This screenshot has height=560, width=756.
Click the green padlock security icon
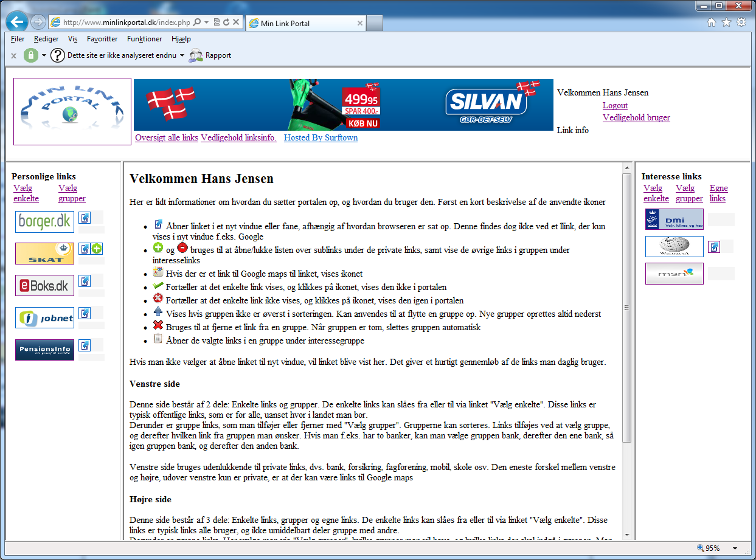[31, 55]
